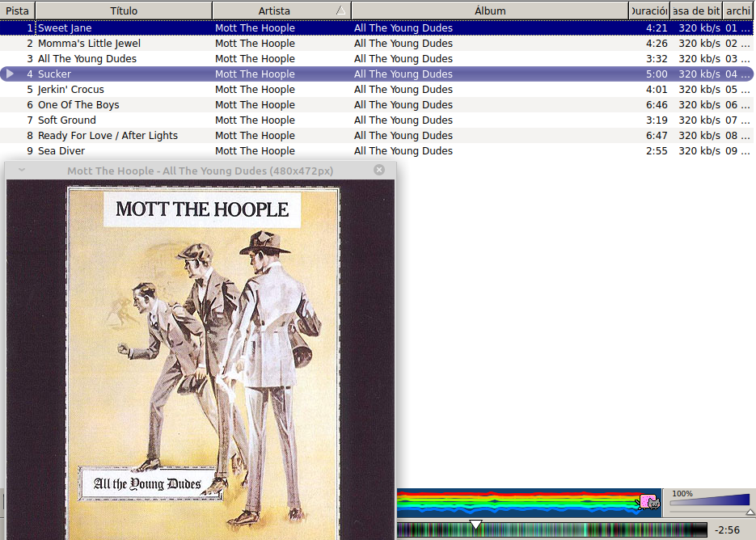Select the playing track 'Sucker'
Image resolution: width=756 pixels, height=540 pixels.
[x=54, y=74]
